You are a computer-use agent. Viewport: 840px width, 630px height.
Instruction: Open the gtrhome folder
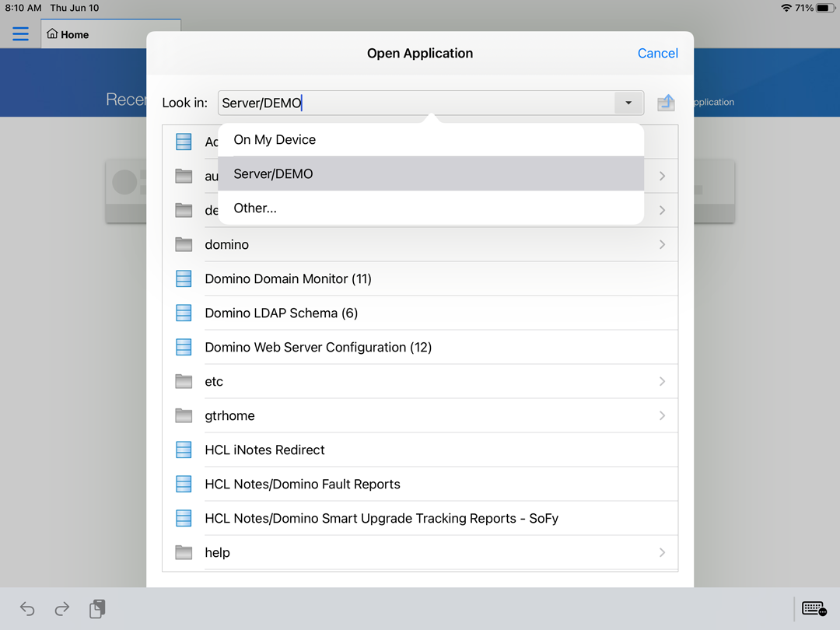click(x=420, y=415)
